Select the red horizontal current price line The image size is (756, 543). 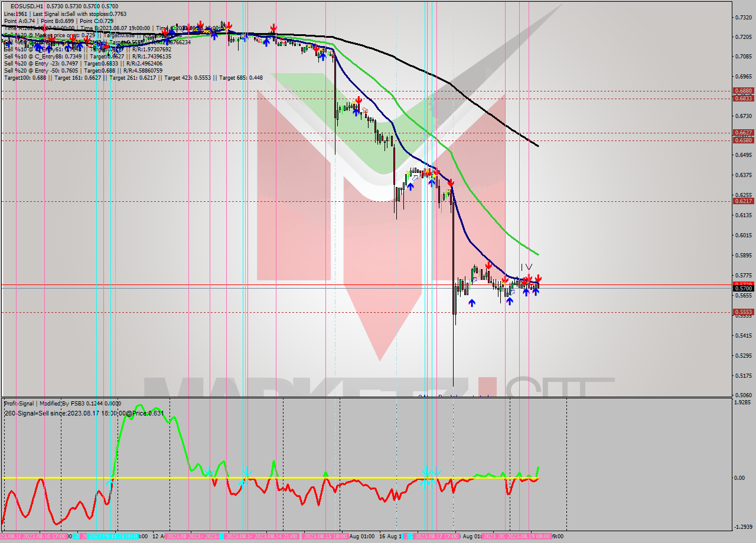tap(366, 284)
